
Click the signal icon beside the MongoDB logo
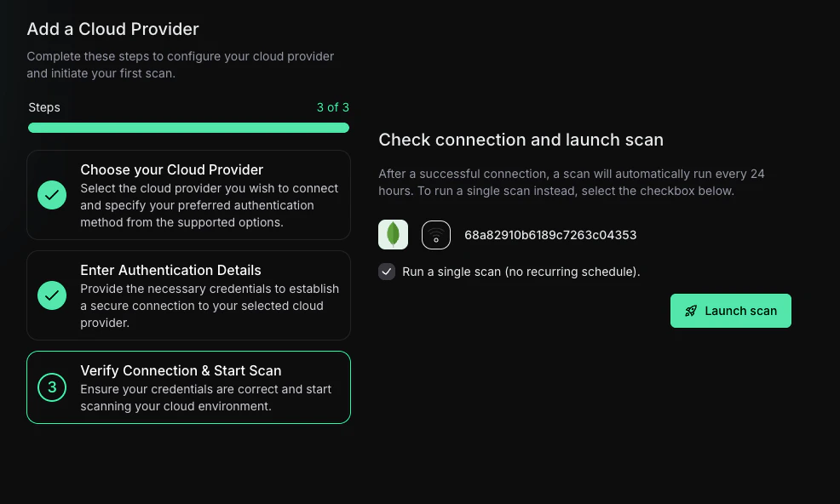[x=435, y=234]
